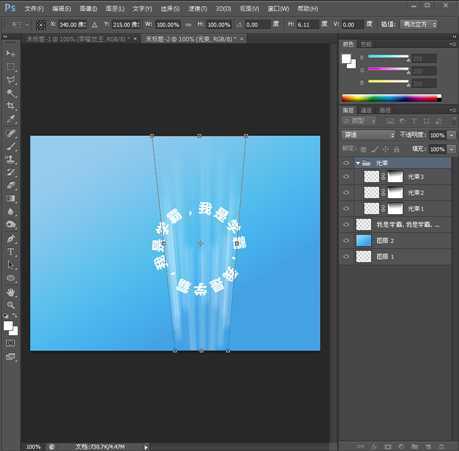Hide the 图层 1 layer
This screenshot has height=451, width=459.
[347, 257]
